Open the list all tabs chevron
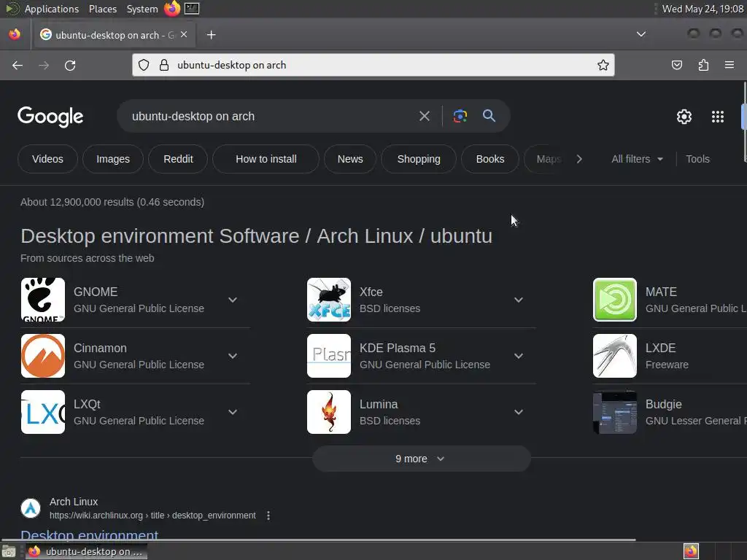747x560 pixels. pos(641,34)
